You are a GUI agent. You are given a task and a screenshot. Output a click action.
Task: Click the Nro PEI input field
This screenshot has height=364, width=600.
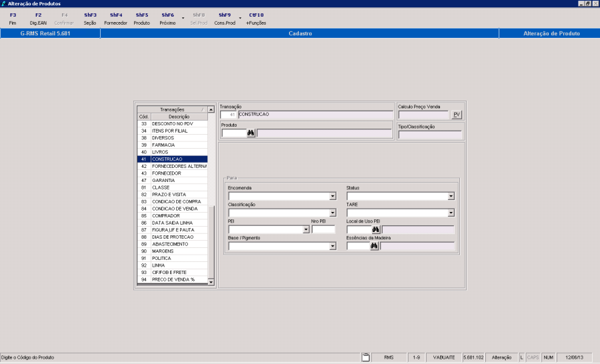pos(323,229)
